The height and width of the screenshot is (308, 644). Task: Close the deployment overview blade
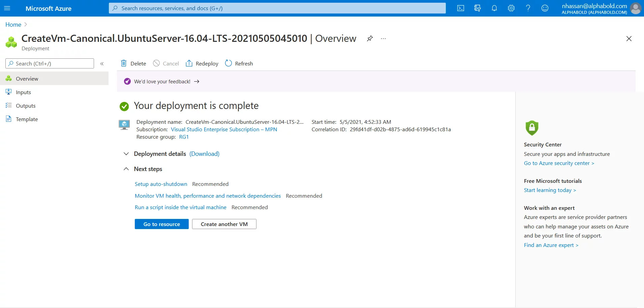pyautogui.click(x=629, y=38)
